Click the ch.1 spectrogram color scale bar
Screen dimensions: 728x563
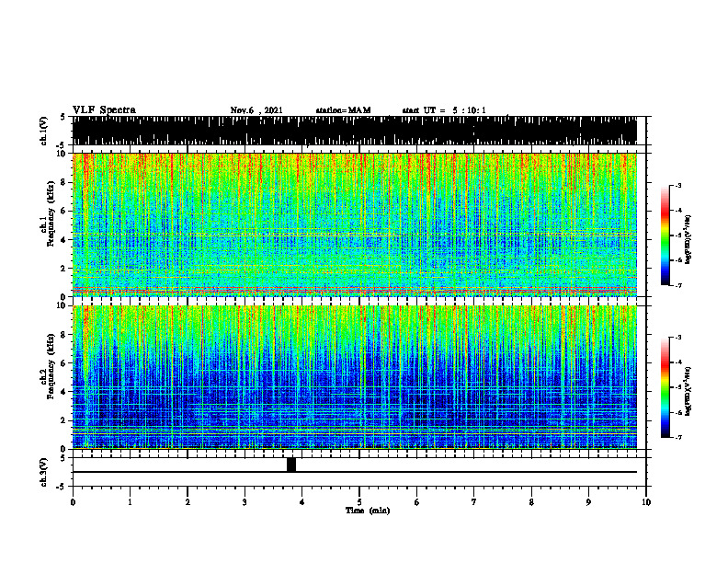click(x=665, y=236)
